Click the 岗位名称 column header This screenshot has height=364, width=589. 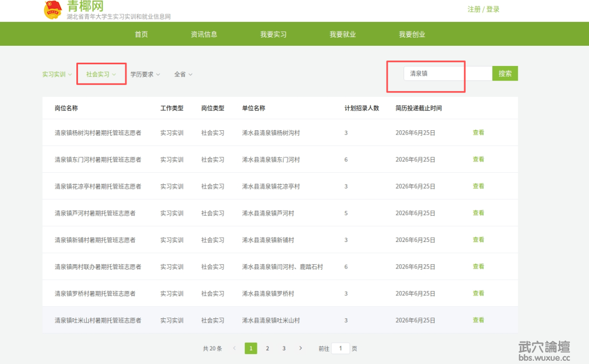pos(66,108)
